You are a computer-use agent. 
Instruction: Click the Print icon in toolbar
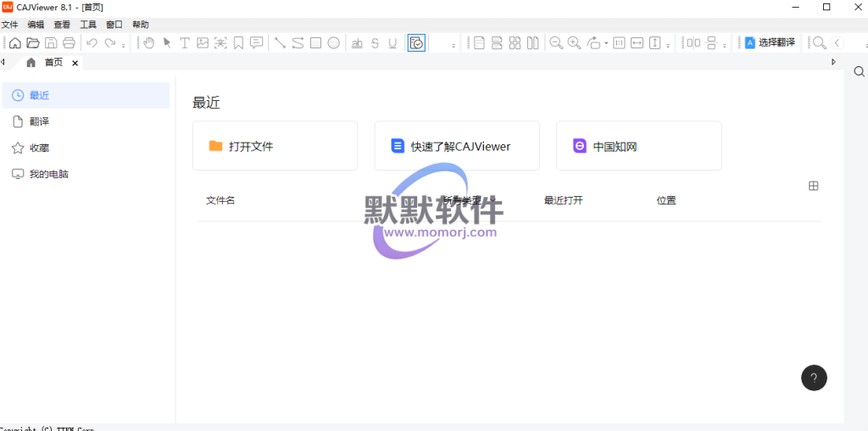coord(70,42)
